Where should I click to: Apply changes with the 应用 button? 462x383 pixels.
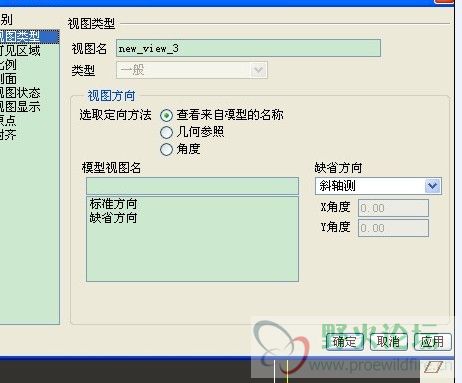point(433,342)
